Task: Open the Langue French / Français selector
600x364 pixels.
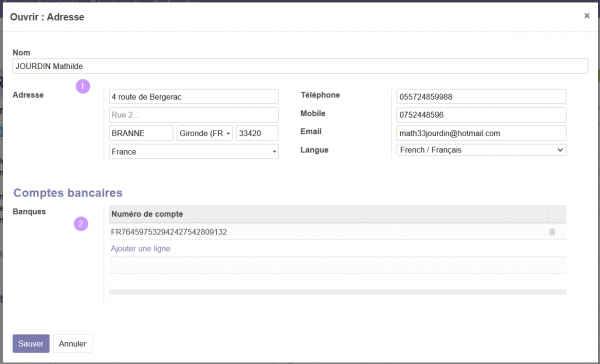Action: 481,150
